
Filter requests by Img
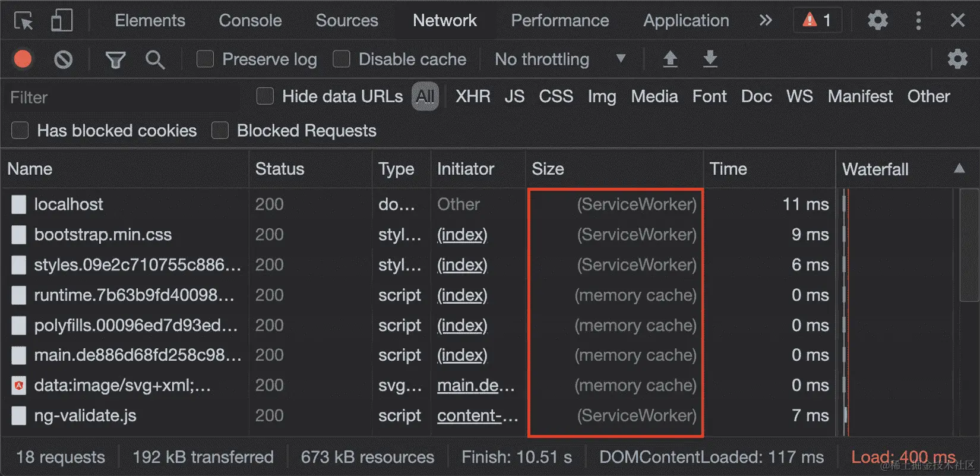[602, 97]
